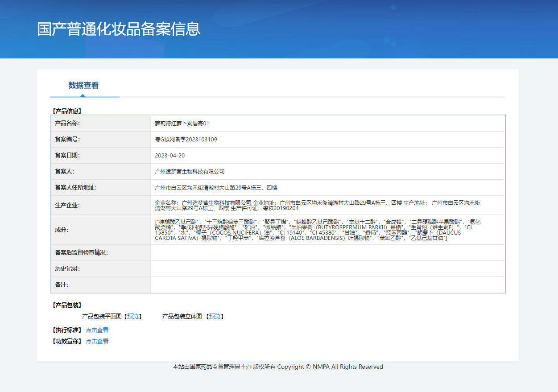Screen dimensions: 558x392
Task: Click the 【产品包装】 section heading
Action: pyautogui.click(x=67, y=305)
